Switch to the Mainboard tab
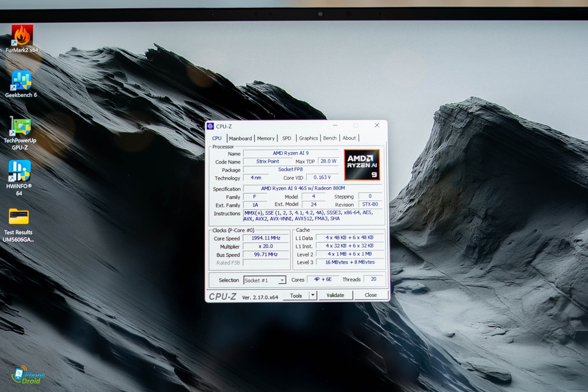This screenshot has width=588, height=392. coord(240,139)
